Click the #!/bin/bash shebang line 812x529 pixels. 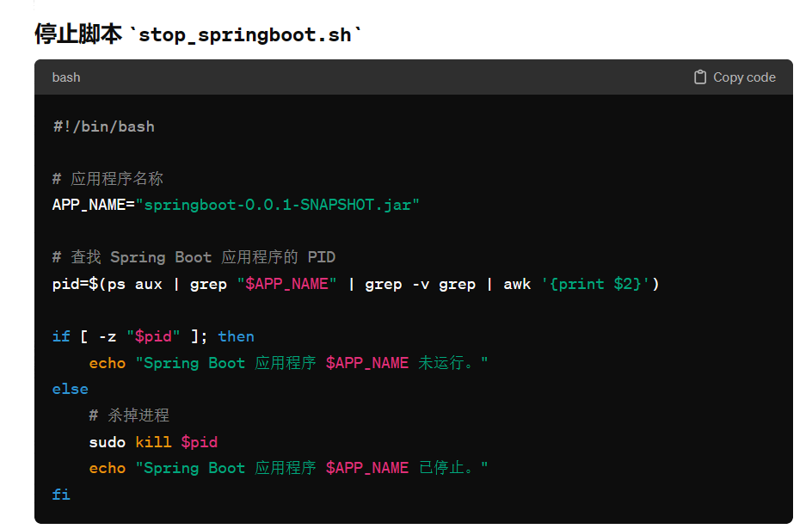point(103,126)
